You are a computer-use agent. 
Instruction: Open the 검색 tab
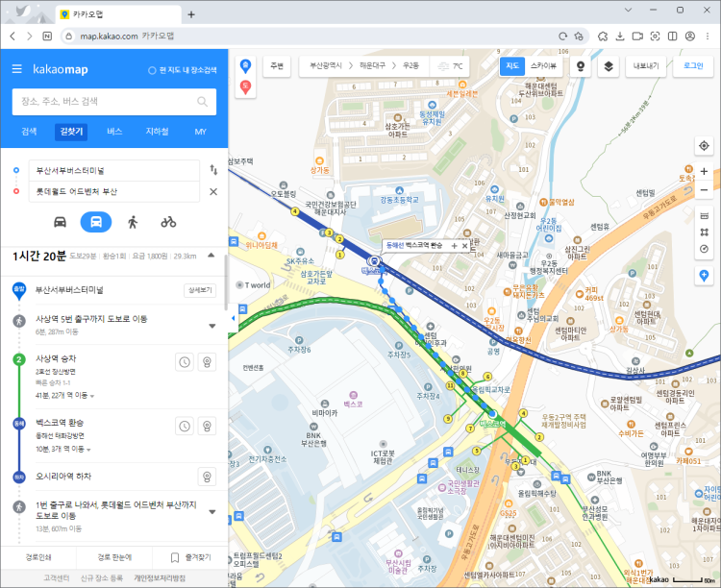click(x=29, y=132)
